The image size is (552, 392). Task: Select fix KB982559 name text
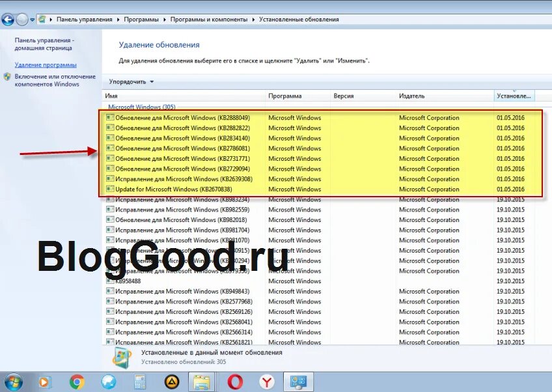182,210
